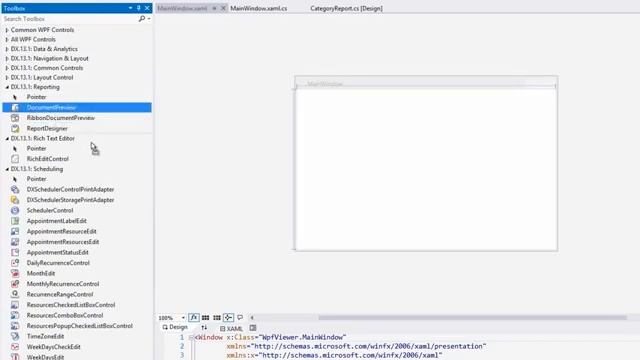
Task: Expand DX.13.1: Common Controls group
Action: tap(7, 68)
